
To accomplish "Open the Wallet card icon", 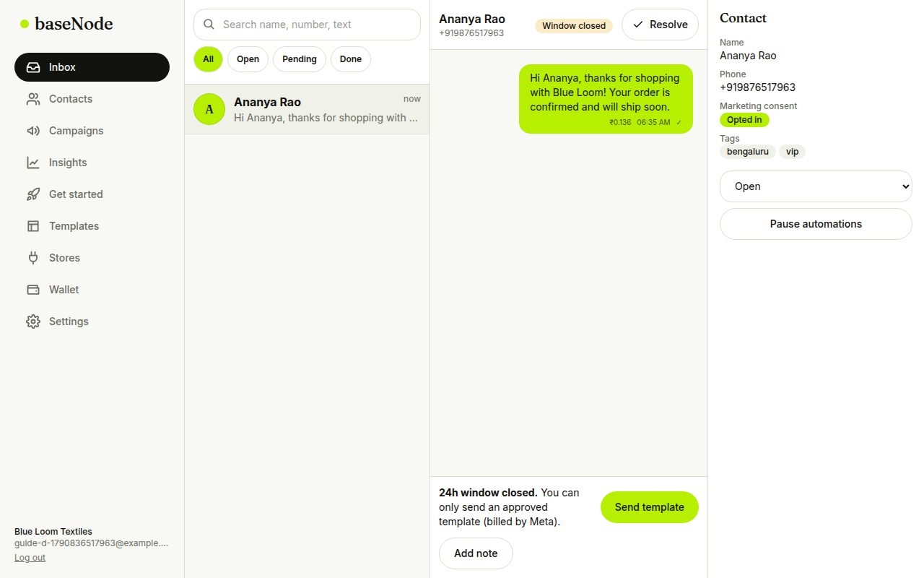I will [33, 290].
